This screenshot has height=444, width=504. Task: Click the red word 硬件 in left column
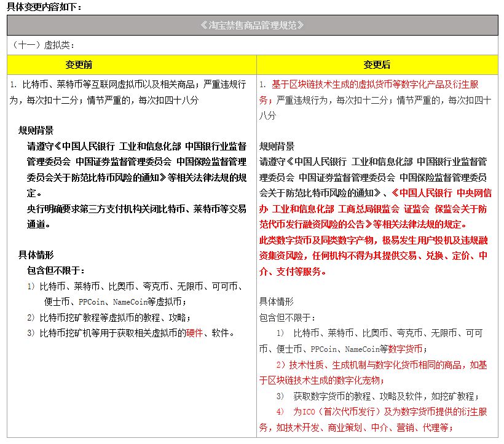click(x=194, y=333)
